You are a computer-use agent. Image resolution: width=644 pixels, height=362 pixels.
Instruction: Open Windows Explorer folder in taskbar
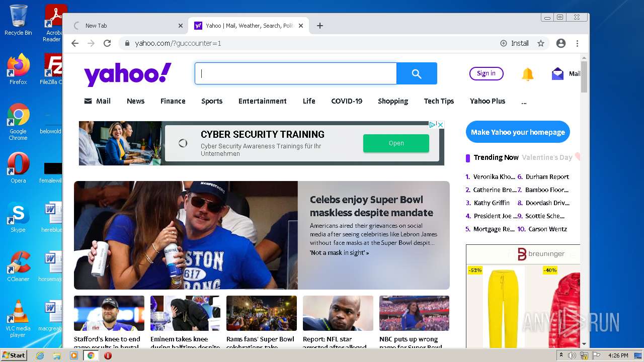[57, 355]
